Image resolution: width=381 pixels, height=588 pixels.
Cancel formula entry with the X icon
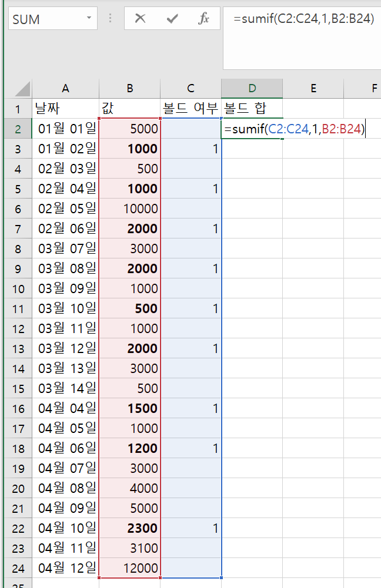tap(140, 18)
